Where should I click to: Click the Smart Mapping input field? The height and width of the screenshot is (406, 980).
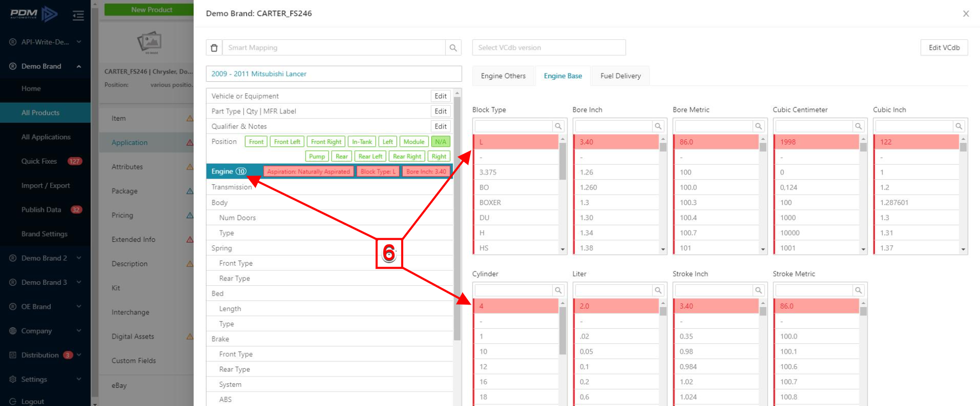tap(334, 48)
